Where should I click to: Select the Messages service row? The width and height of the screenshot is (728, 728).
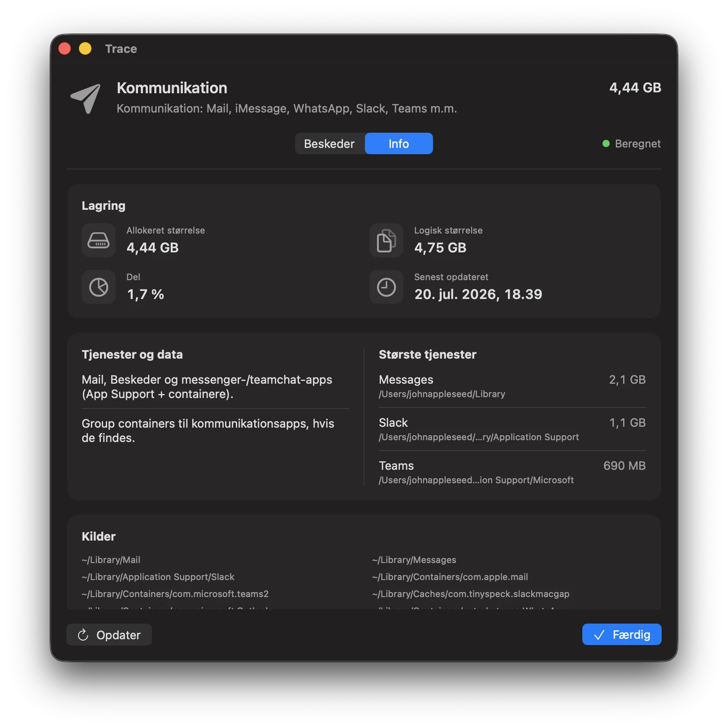512,386
